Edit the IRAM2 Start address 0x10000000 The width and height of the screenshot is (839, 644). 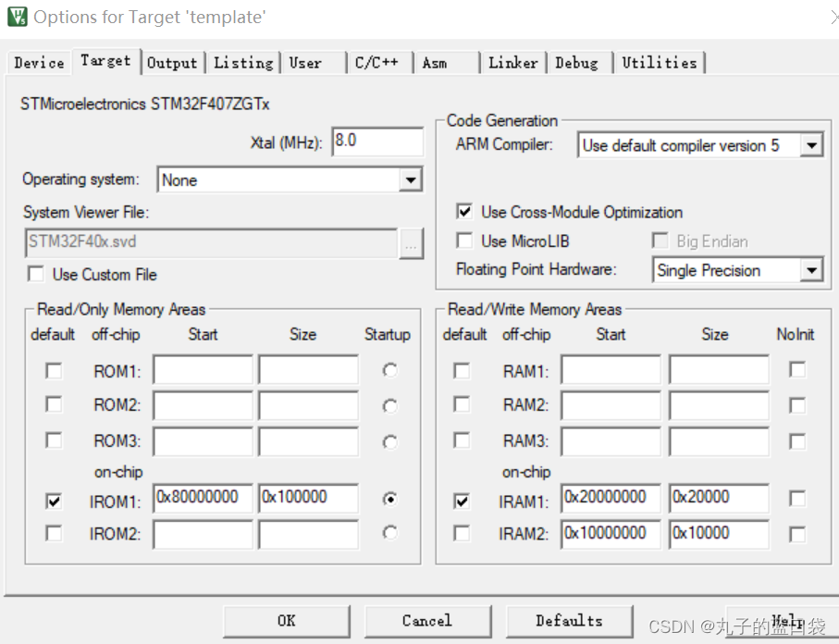coord(611,535)
